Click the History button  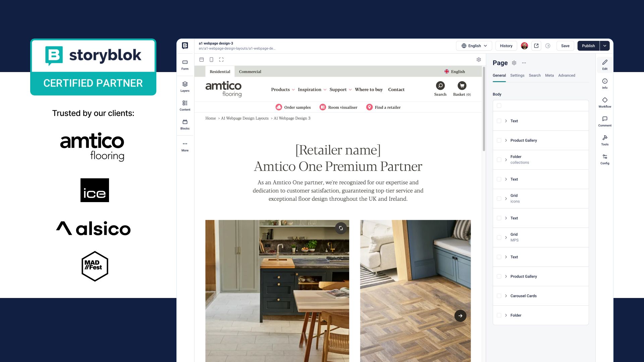[506, 46]
